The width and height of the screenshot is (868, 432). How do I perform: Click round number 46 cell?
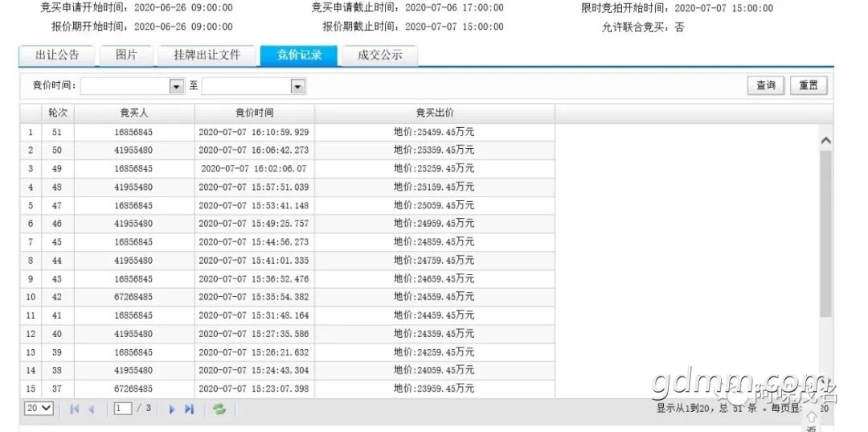[x=57, y=224]
